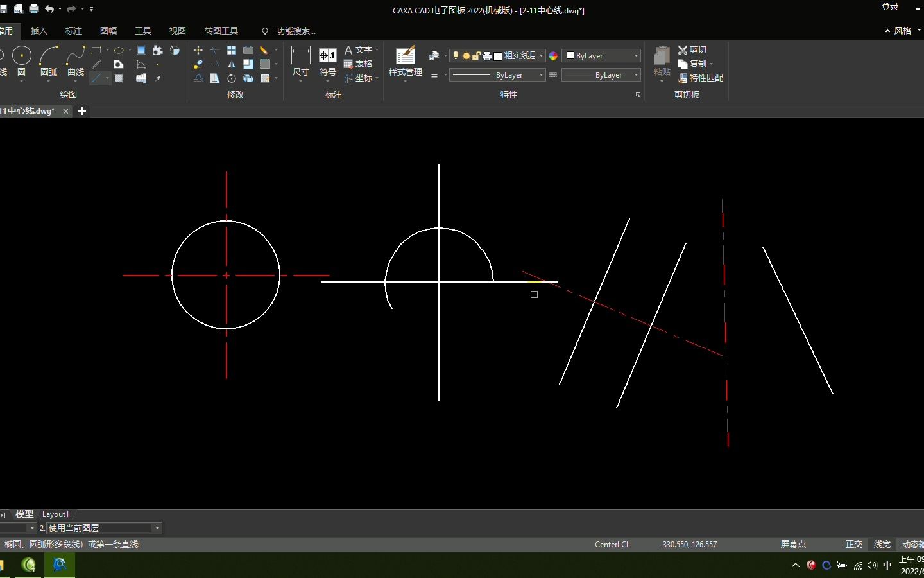Open Style Manager (样式管理)
The image size is (924, 578).
(406, 62)
